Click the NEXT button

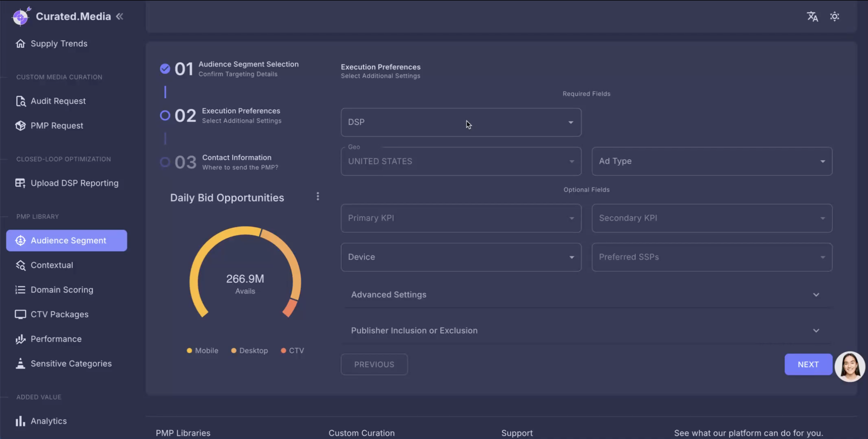click(808, 364)
